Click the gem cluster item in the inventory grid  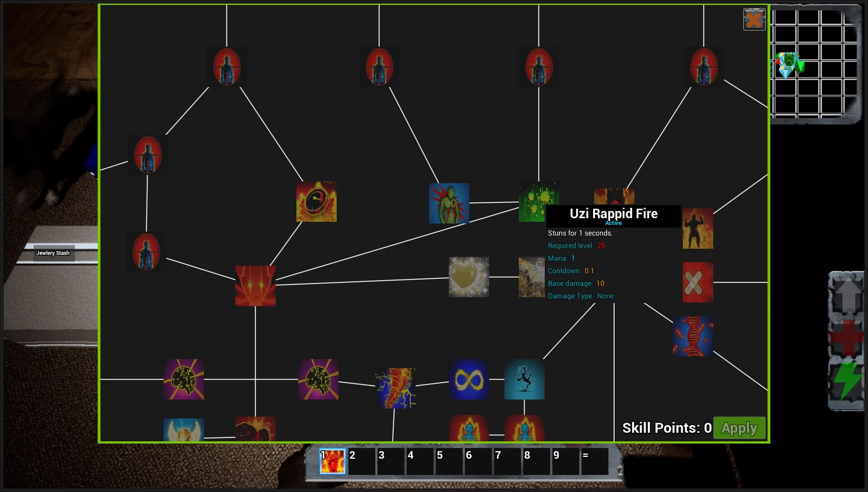pyautogui.click(x=789, y=65)
